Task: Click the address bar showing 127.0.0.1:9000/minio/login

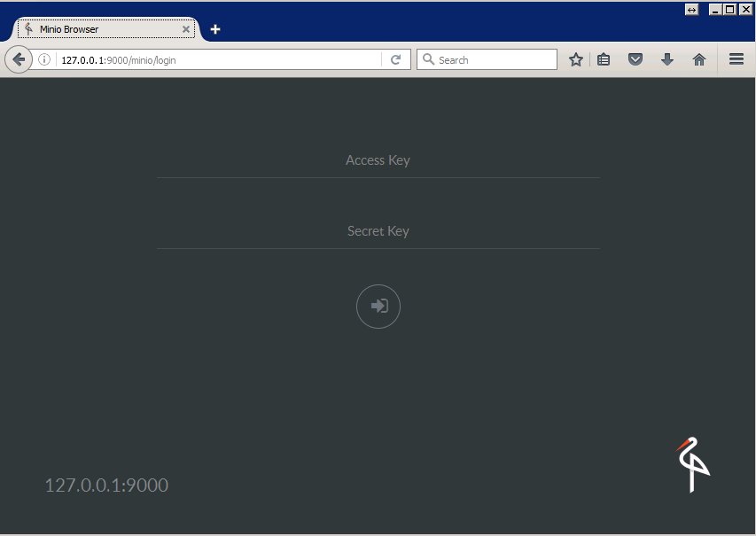Action: pyautogui.click(x=220, y=59)
